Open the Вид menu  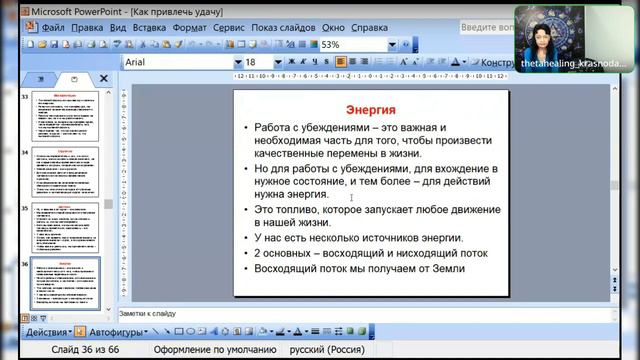coord(118,28)
